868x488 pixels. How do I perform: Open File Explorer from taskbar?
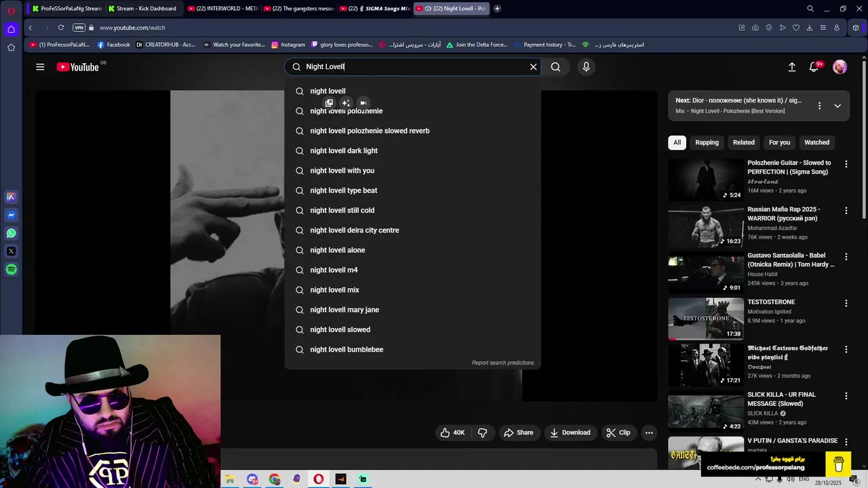230,479
